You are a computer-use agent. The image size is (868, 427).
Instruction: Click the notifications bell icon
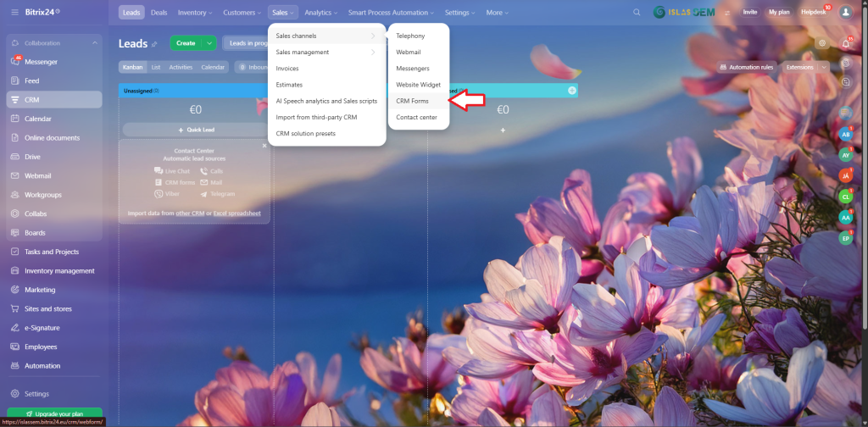pos(846,43)
